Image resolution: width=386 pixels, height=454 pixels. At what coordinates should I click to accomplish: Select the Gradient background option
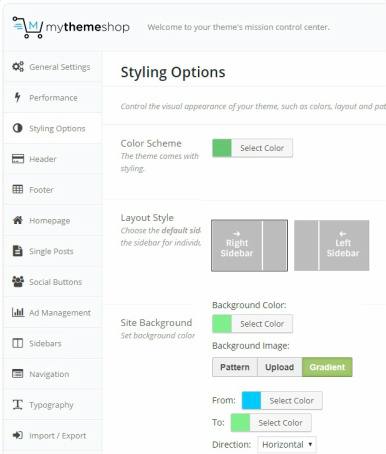point(327,367)
